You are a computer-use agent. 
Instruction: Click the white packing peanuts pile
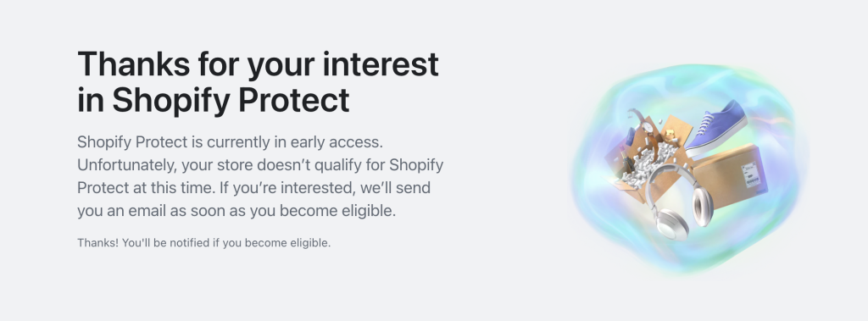648,165
